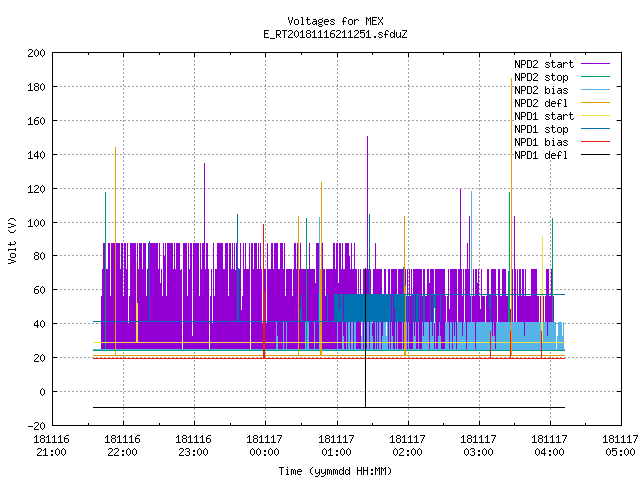Click the red NPD1 bias legend line
Image resolution: width=640 pixels, height=480 pixels.
(595, 142)
